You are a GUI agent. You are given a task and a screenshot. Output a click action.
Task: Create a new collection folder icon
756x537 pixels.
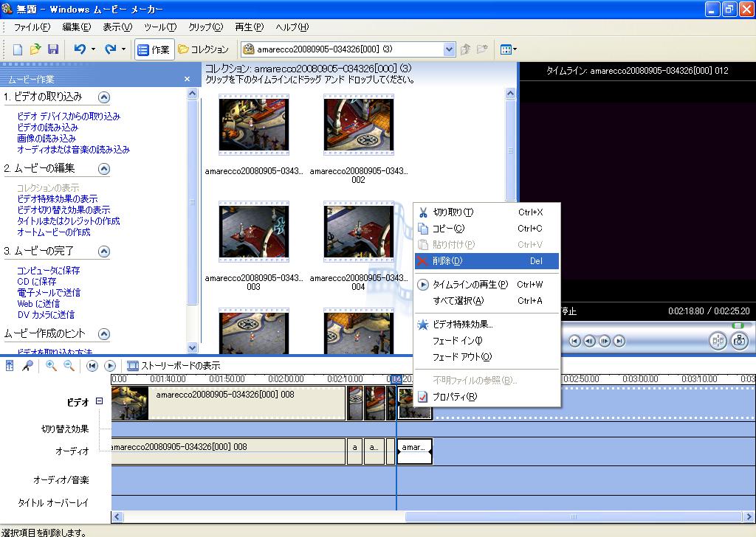point(482,49)
